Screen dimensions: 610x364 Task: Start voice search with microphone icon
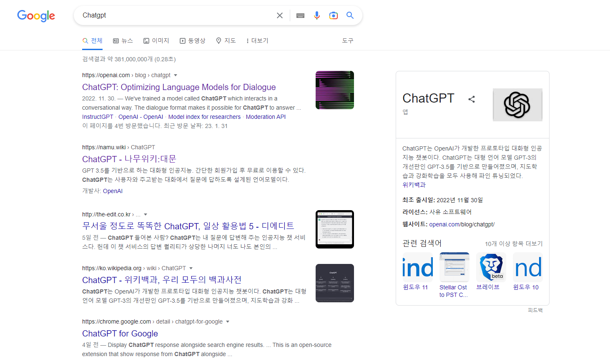pyautogui.click(x=317, y=15)
